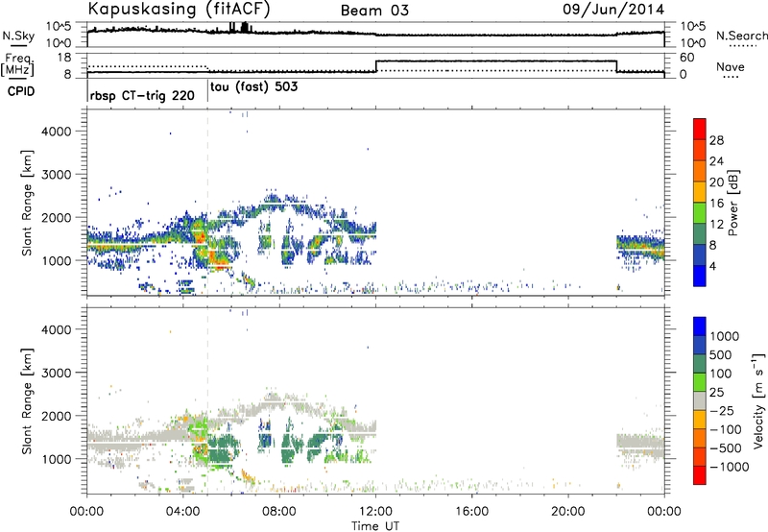Click the dashed CPID change line in power panel
Image resolution: width=768 pixels, height=532 pixels.
point(207,203)
